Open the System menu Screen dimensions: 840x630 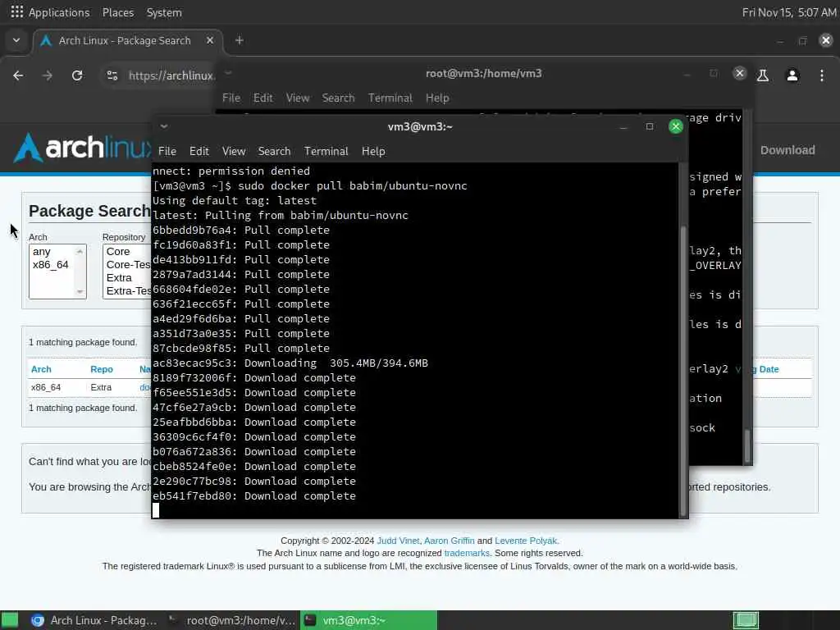point(164,12)
